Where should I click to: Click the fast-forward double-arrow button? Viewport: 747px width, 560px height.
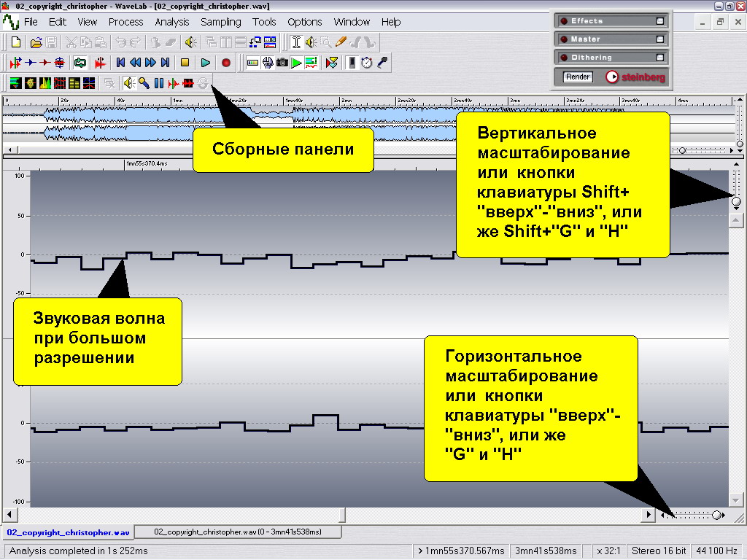(x=150, y=63)
